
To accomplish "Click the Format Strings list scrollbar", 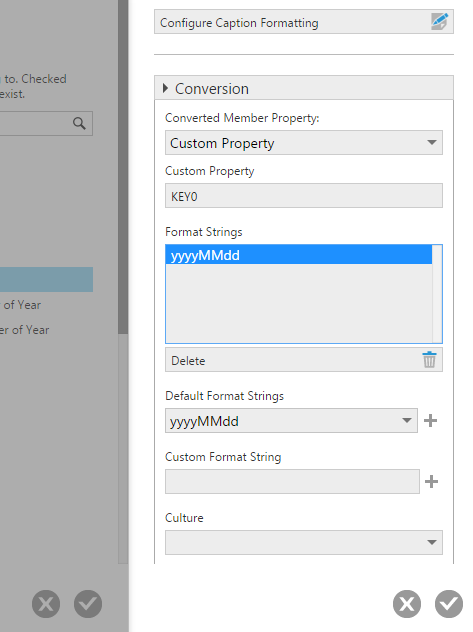I will point(437,294).
